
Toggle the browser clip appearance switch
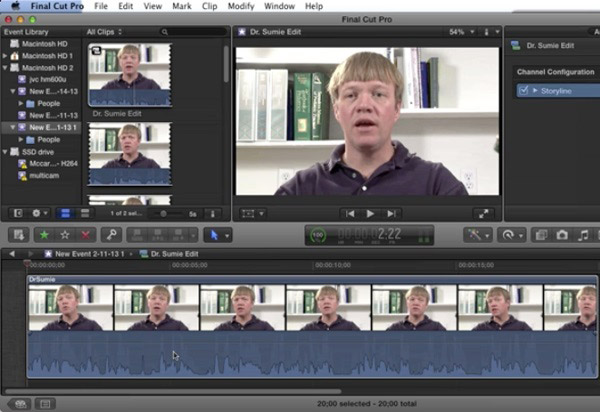pyautogui.click(x=212, y=213)
